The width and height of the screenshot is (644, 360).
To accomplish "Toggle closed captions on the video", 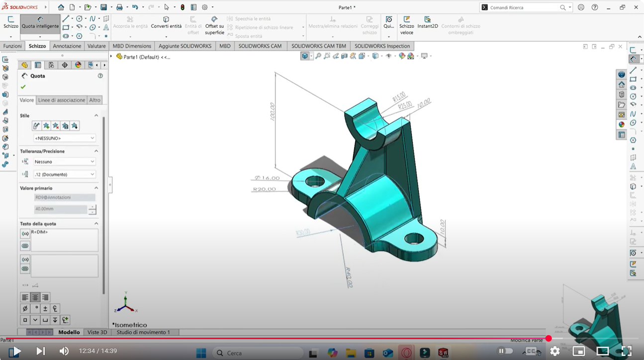I will pos(531,351).
